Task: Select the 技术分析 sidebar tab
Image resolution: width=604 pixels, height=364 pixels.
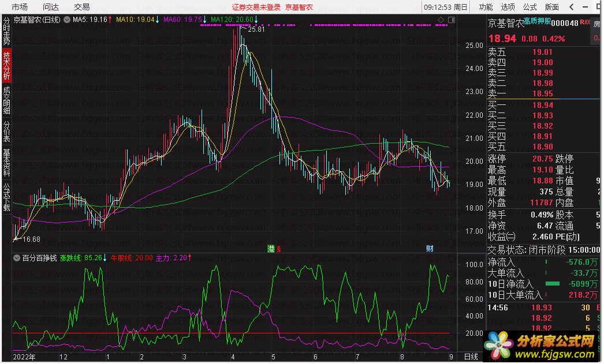Action: point(6,65)
